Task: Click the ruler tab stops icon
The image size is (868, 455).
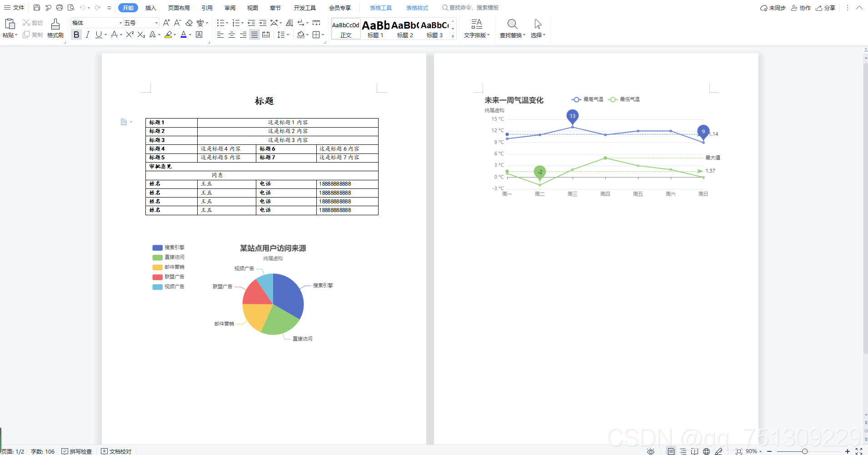Action: pos(316,23)
